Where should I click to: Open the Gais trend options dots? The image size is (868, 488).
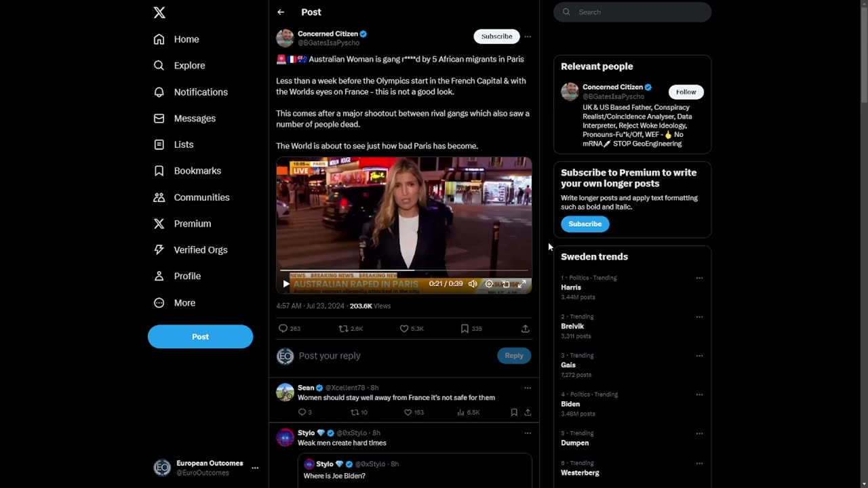pyautogui.click(x=699, y=355)
